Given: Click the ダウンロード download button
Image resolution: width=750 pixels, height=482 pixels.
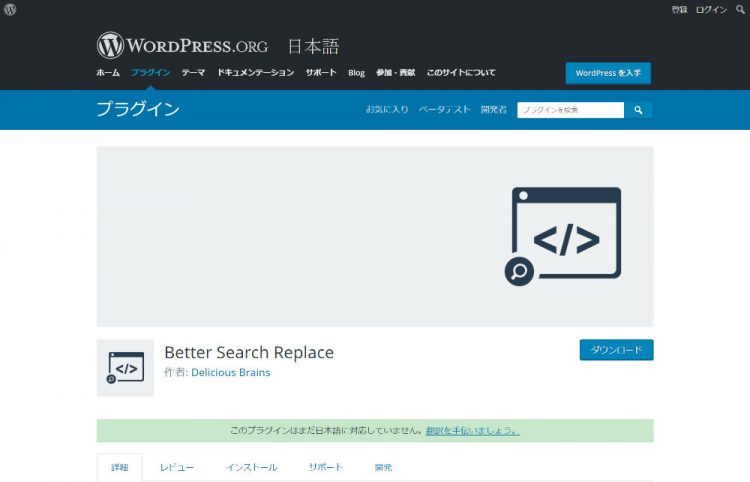Looking at the screenshot, I should (x=617, y=350).
